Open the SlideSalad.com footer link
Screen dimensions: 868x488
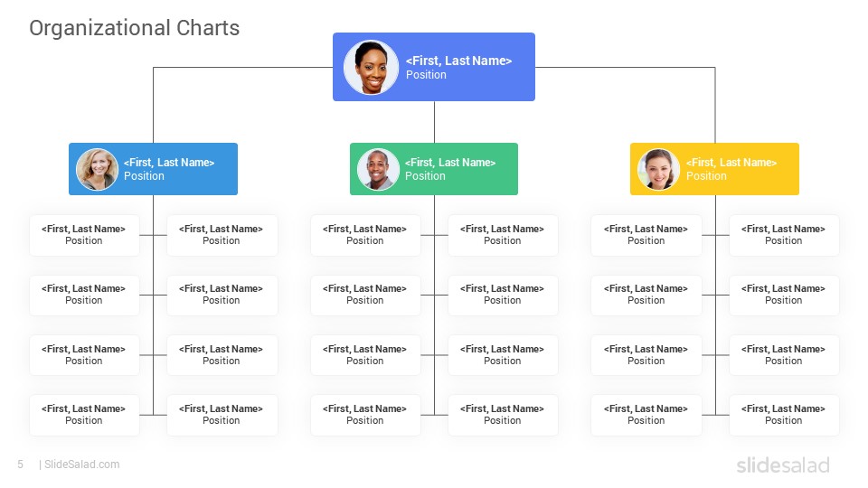tap(82, 465)
